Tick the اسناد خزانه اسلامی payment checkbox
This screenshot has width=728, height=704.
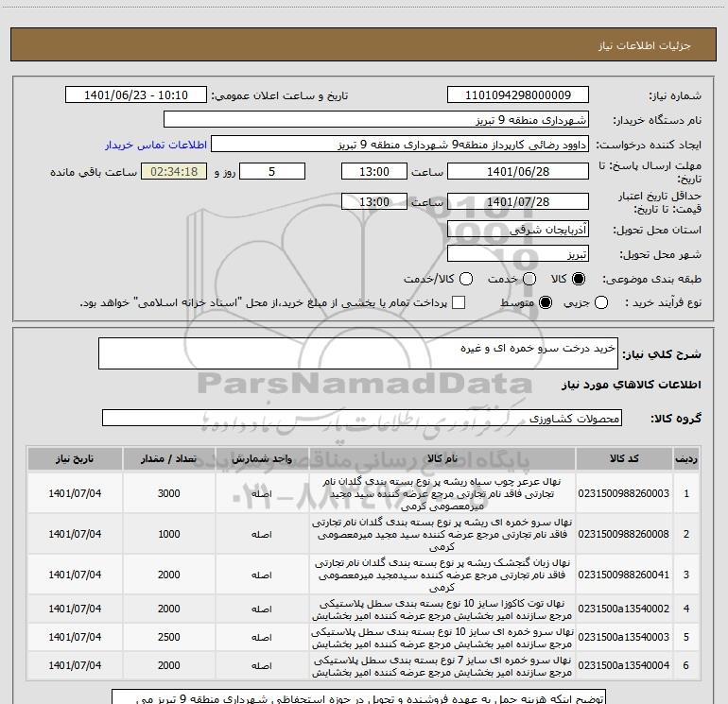click(x=459, y=302)
